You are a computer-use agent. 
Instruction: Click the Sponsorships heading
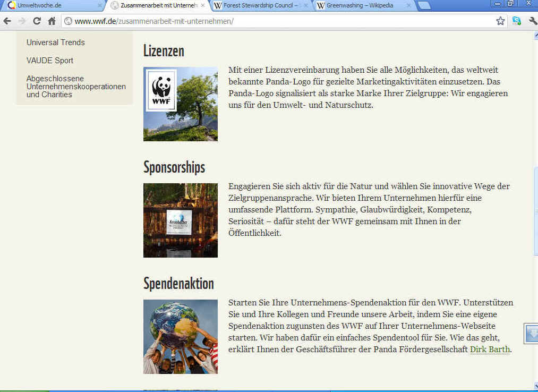point(174,167)
